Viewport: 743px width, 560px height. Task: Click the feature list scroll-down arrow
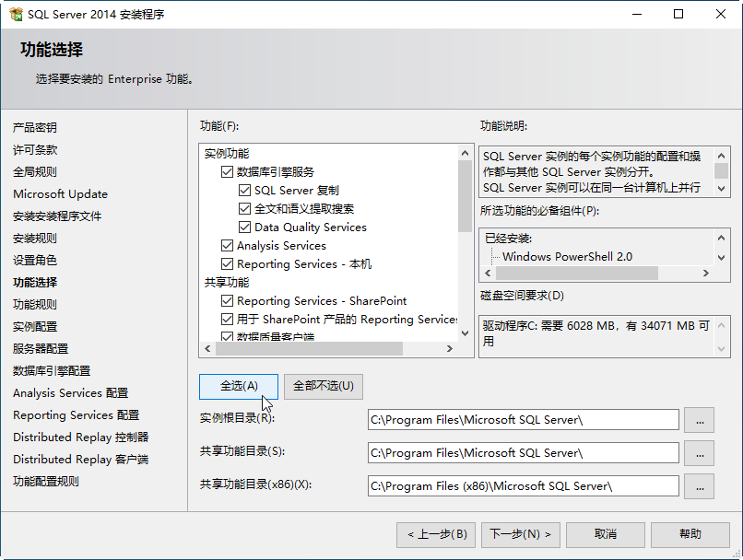pos(465,333)
